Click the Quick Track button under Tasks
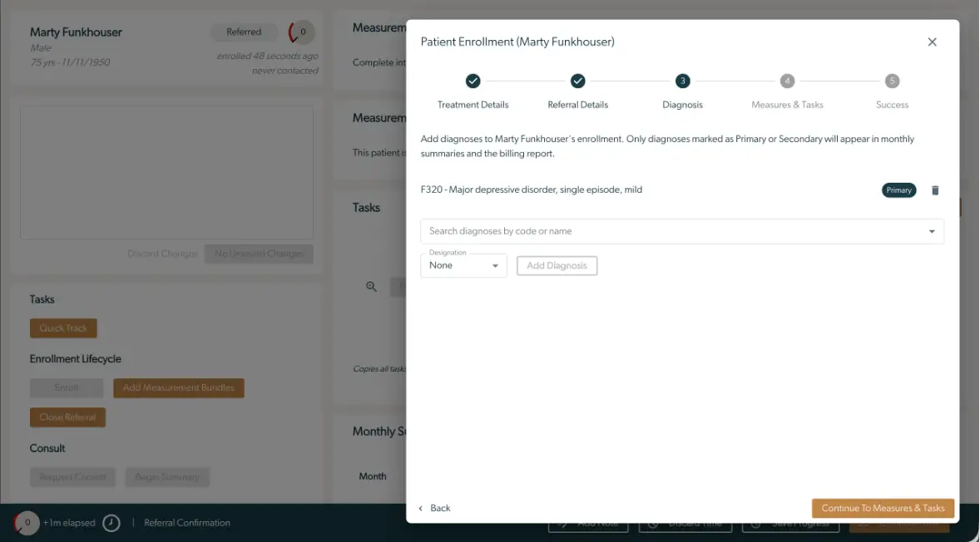 coord(63,328)
